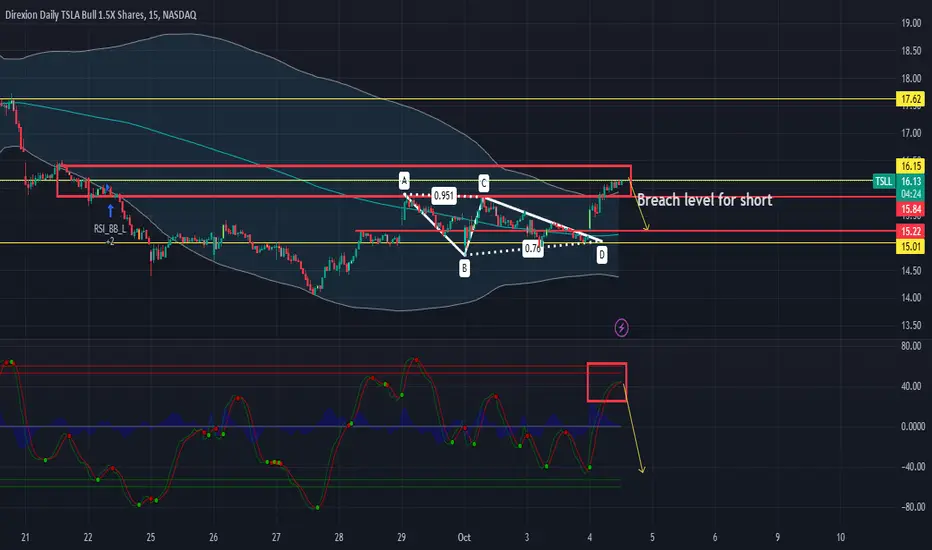The height and width of the screenshot is (550, 932).
Task: Click the 0.76 ratio label
Action: coord(533,249)
